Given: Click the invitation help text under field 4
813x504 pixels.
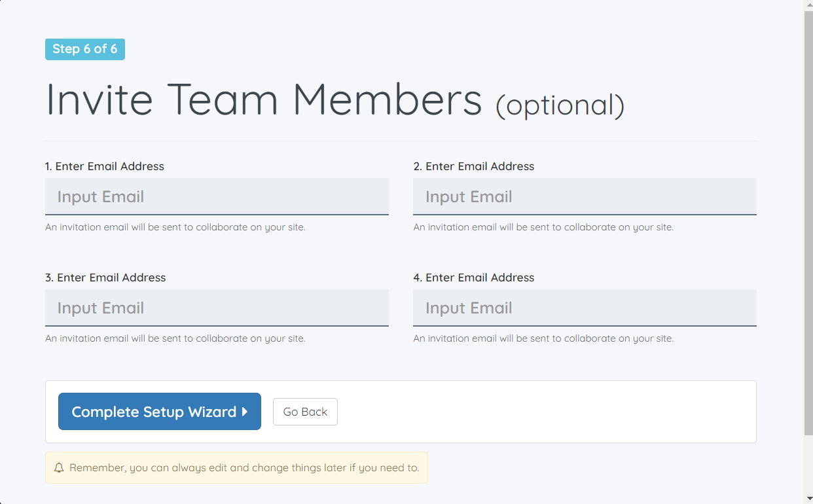Looking at the screenshot, I should click(x=543, y=338).
